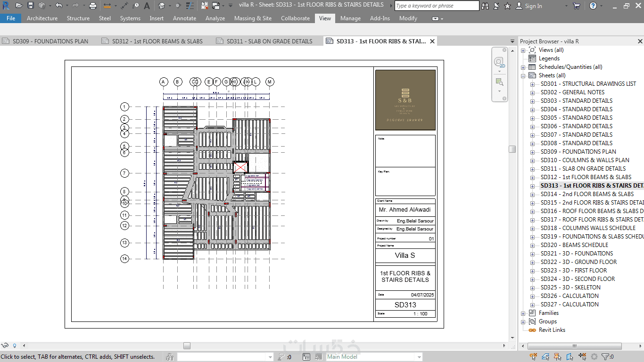The image size is (644, 362).
Task: Open the Favorites star icon
Action: point(508,6)
